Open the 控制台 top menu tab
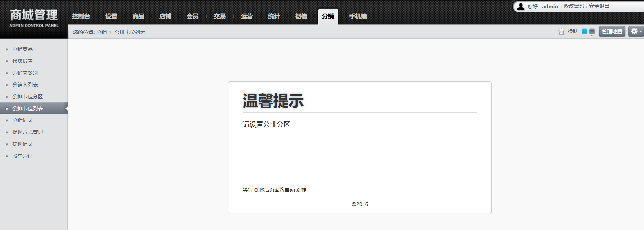 click(x=81, y=16)
